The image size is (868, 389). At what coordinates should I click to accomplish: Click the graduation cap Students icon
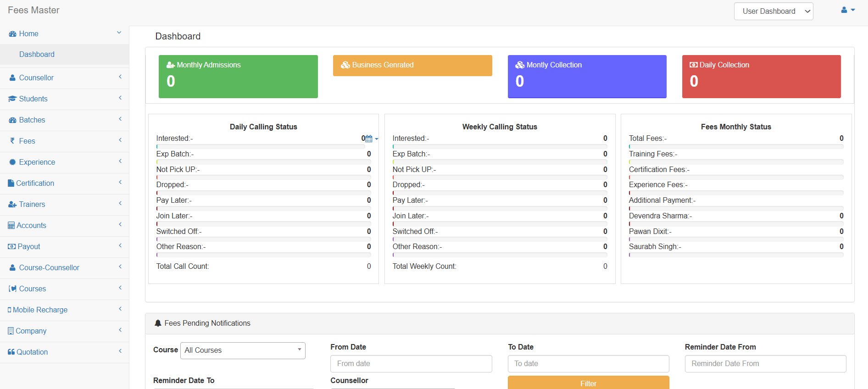click(x=12, y=99)
